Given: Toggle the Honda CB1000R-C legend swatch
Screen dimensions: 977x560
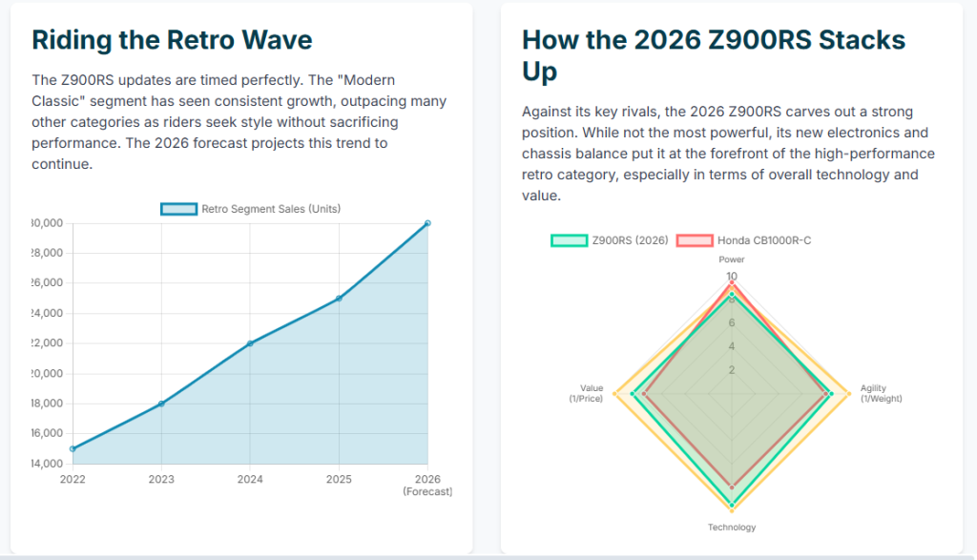Looking at the screenshot, I should (x=695, y=240).
